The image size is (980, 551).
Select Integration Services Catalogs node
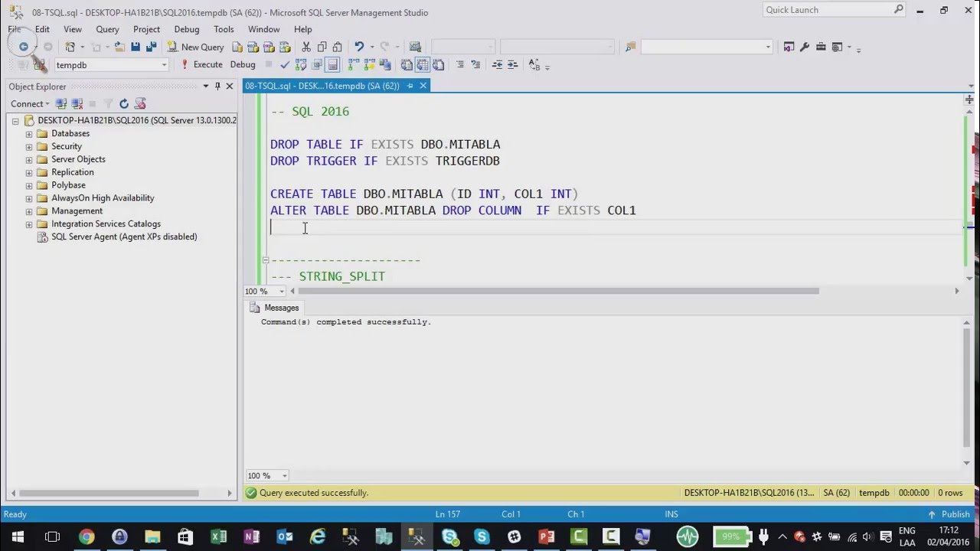click(x=106, y=223)
